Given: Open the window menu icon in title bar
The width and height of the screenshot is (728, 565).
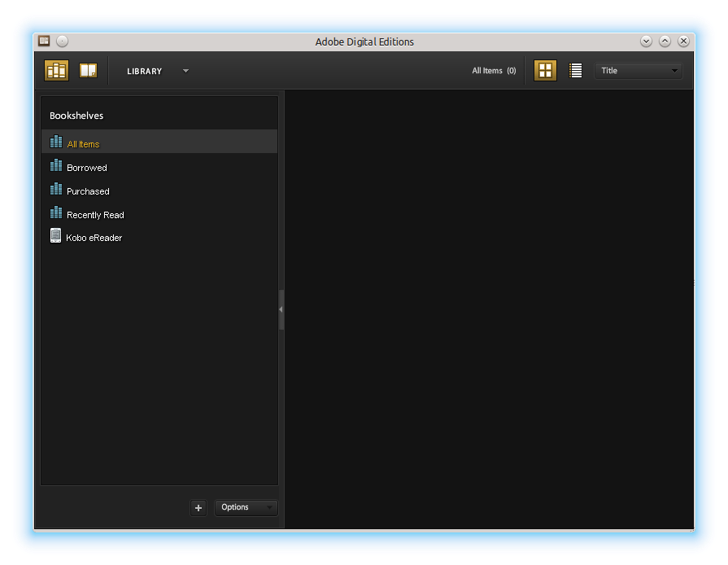Looking at the screenshot, I should click(44, 42).
